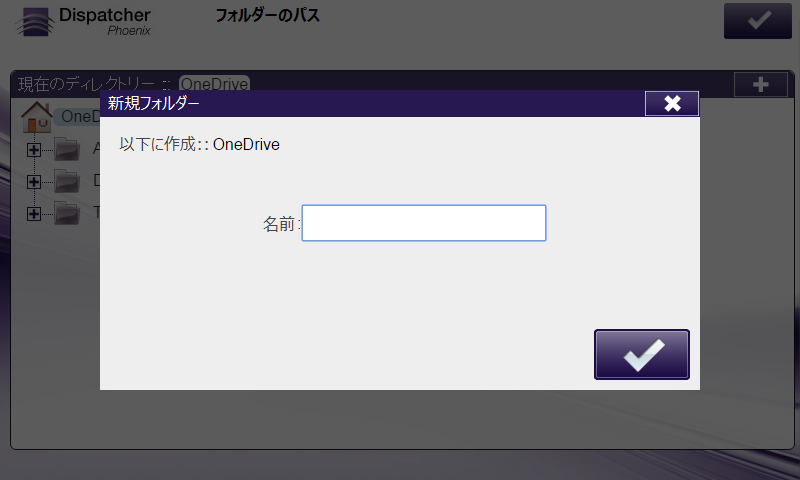The height and width of the screenshot is (480, 800).
Task: Select the second folder icon in the tree
Action: tap(67, 181)
